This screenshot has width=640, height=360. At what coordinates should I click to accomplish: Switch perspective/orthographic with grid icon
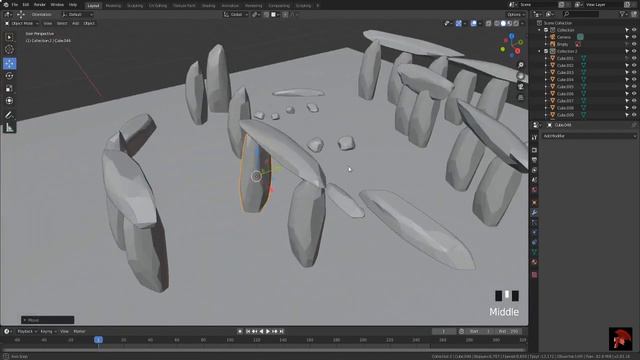point(521,97)
